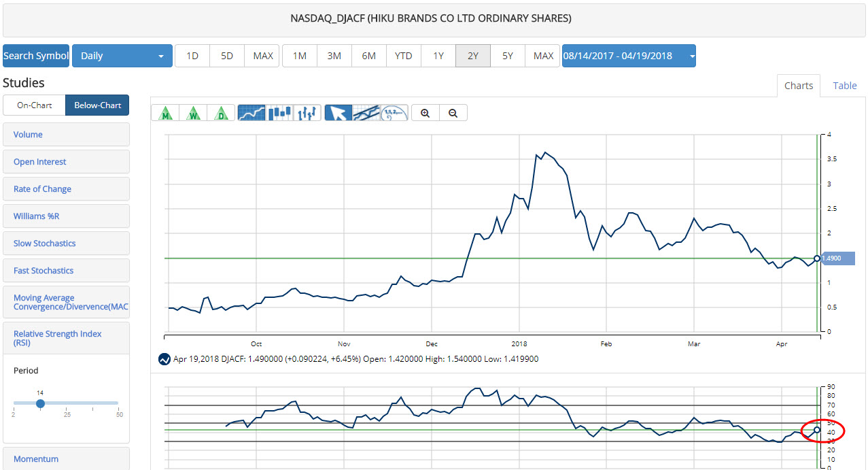Choose the 1Y time range

(438, 56)
